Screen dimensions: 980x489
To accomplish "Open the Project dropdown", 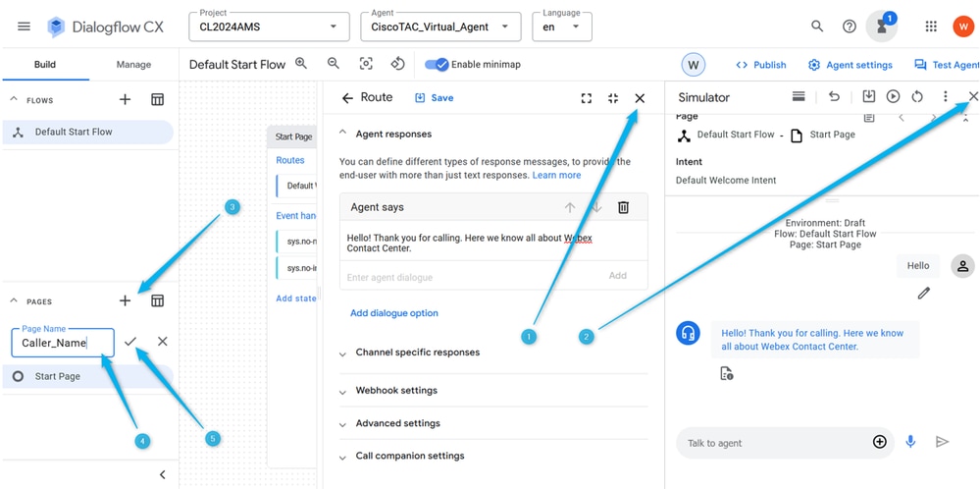I will pyautogui.click(x=270, y=27).
